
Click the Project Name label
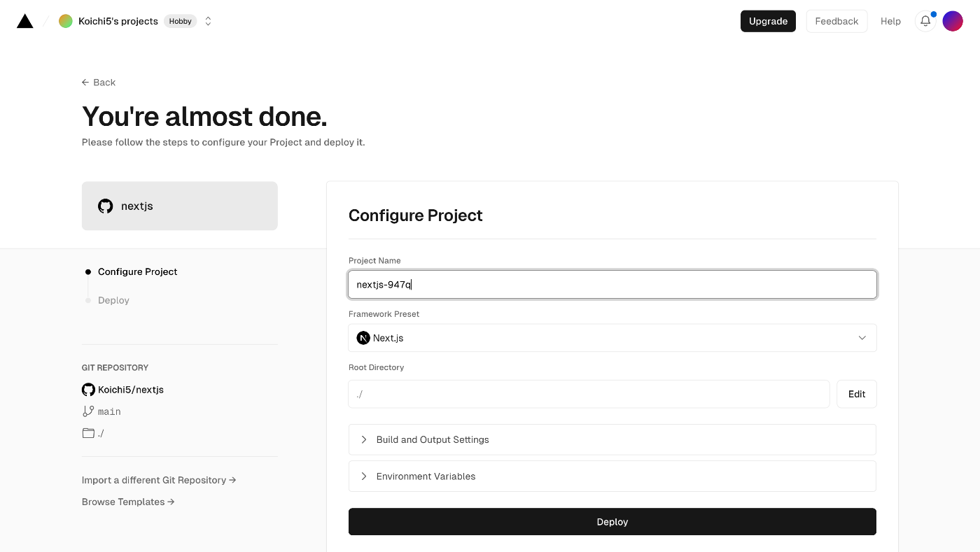point(374,260)
